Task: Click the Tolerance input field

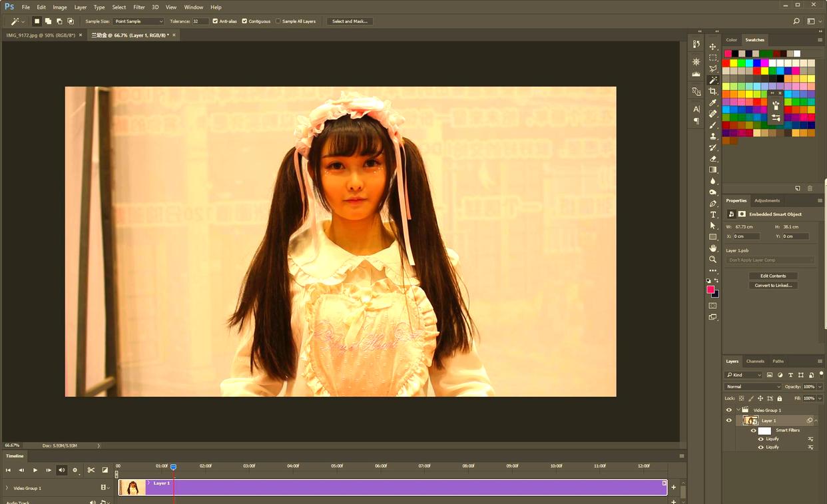Action: point(200,21)
